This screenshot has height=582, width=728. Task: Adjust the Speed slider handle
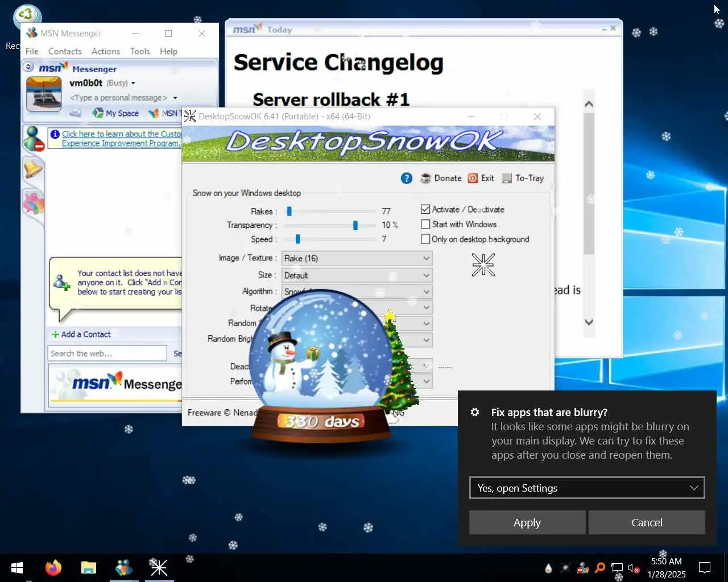[x=297, y=239]
